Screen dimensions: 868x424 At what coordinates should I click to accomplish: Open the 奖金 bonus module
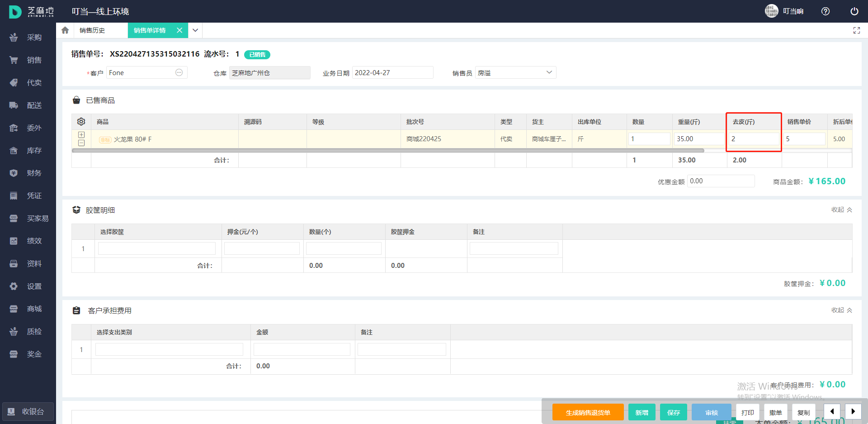click(x=27, y=354)
